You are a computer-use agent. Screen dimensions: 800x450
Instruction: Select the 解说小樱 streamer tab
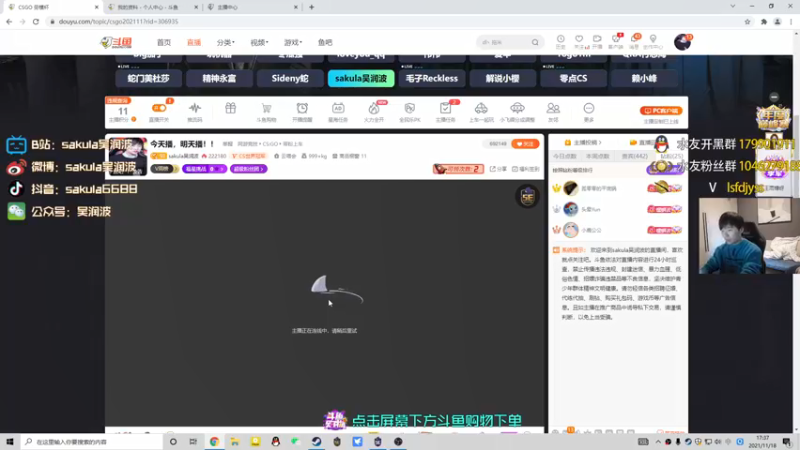pos(503,79)
